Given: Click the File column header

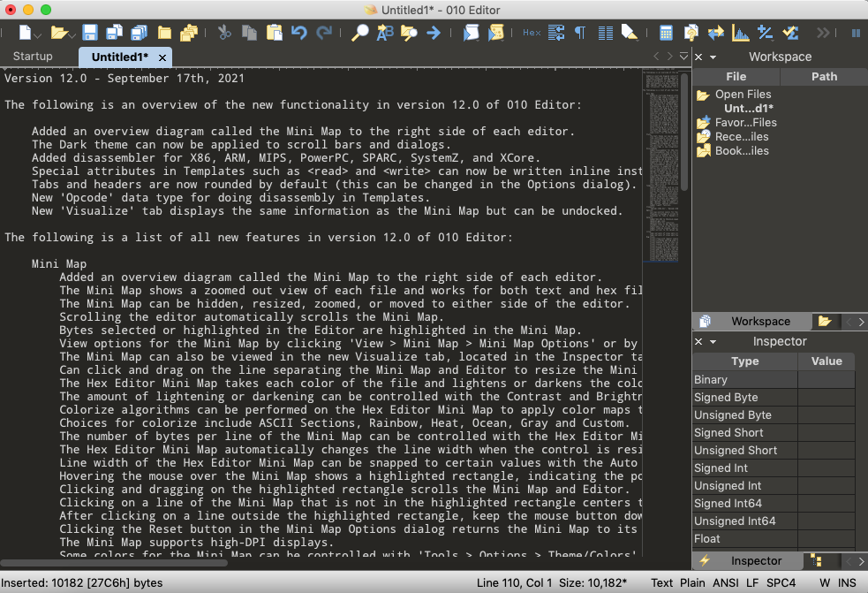Looking at the screenshot, I should (736, 77).
